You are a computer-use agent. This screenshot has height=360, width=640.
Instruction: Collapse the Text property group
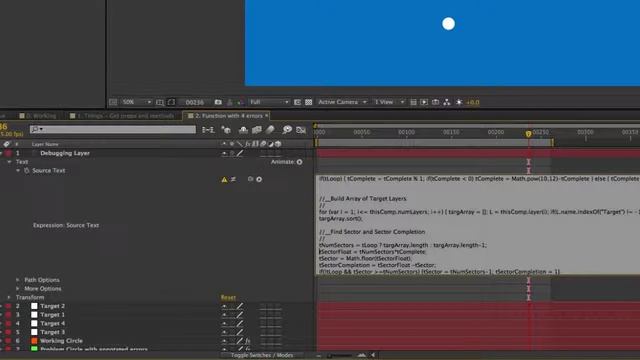point(9,162)
